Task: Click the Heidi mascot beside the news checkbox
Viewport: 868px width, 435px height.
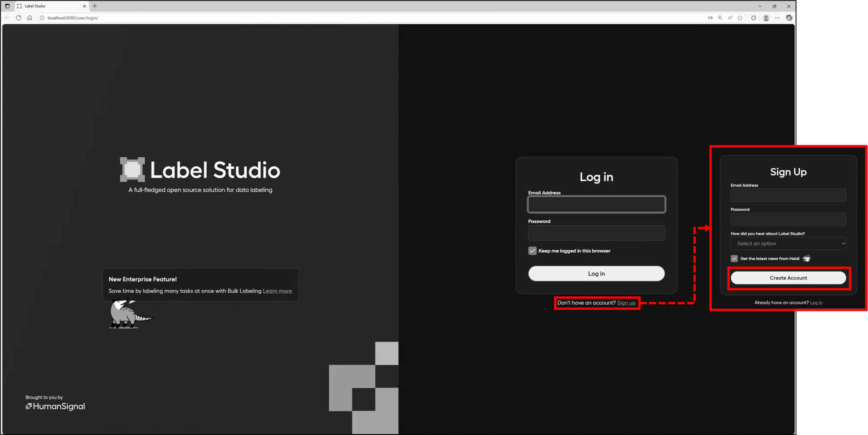Action: (x=806, y=258)
